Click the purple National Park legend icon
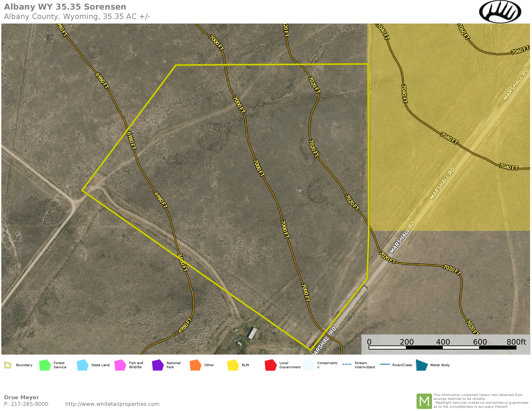This screenshot has width=532, height=411. pyautogui.click(x=158, y=365)
